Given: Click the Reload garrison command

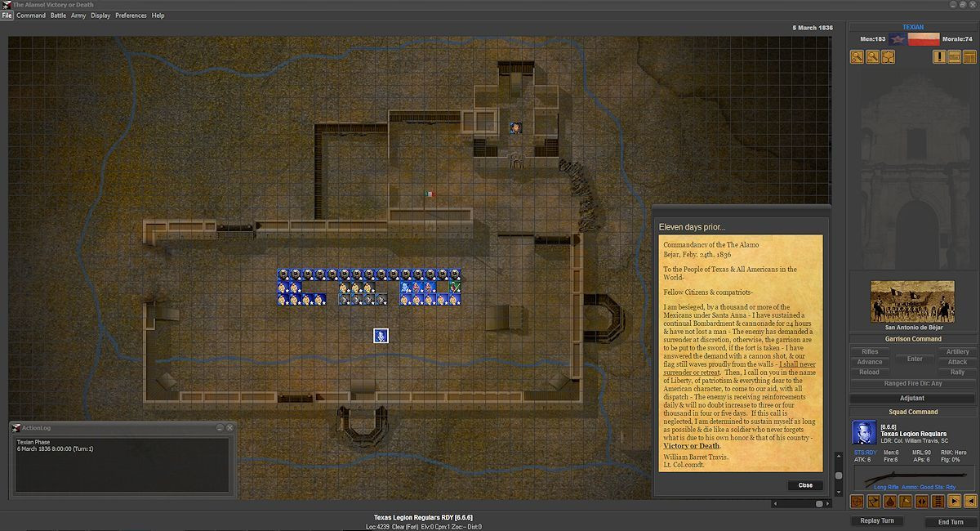Looking at the screenshot, I should click(870, 373).
